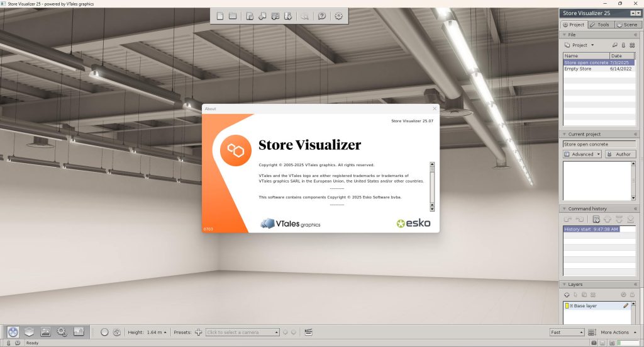Click the help question mark icon in top toolbar

(322, 16)
